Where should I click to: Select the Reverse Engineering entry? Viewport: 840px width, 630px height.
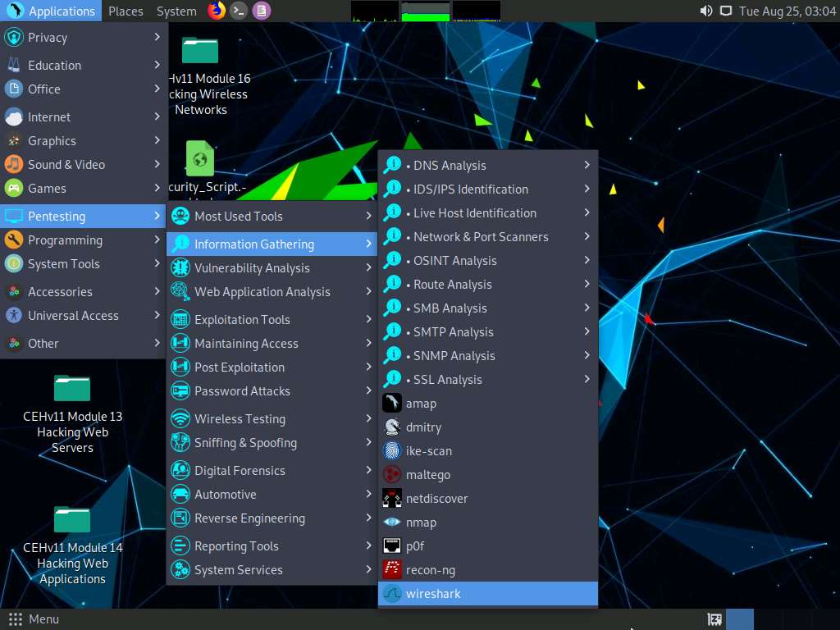click(x=272, y=518)
